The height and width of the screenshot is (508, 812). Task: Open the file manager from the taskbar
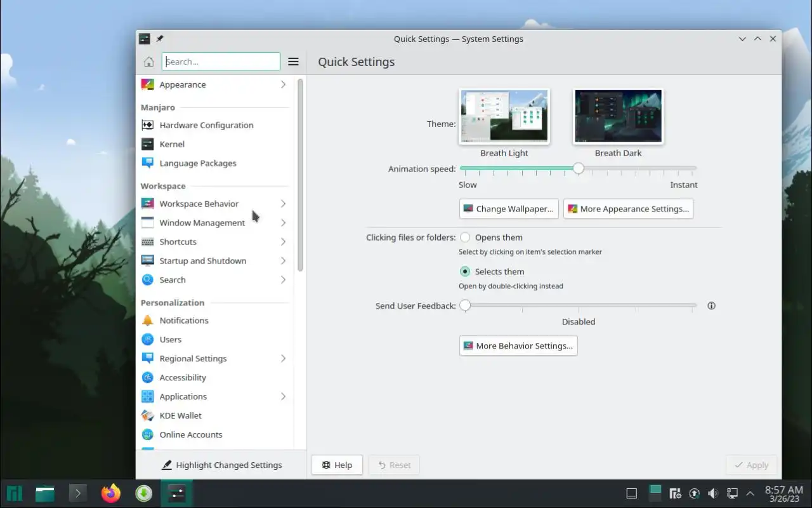(x=45, y=493)
